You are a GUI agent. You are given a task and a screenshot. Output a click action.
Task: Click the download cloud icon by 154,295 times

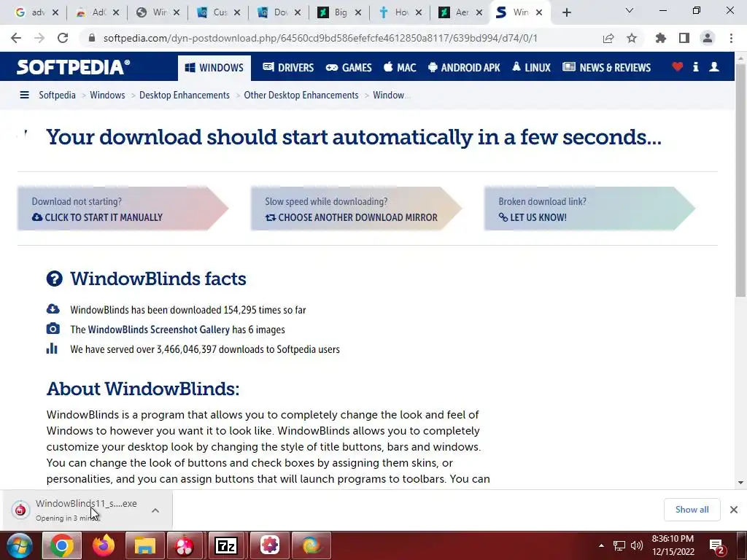tap(53, 309)
